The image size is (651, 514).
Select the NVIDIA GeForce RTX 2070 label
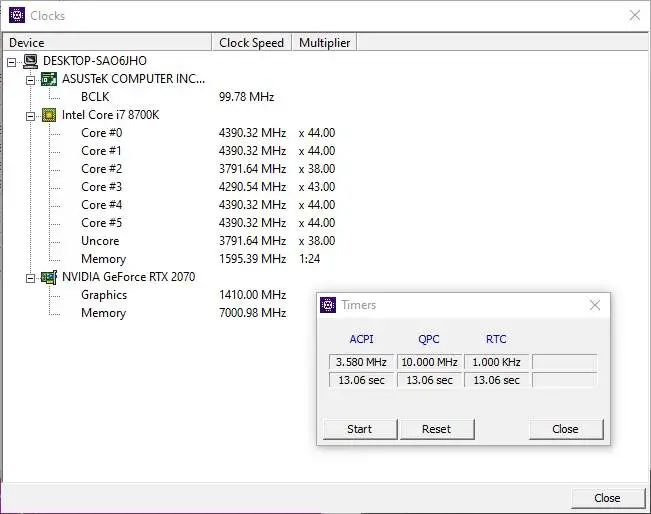(128, 277)
